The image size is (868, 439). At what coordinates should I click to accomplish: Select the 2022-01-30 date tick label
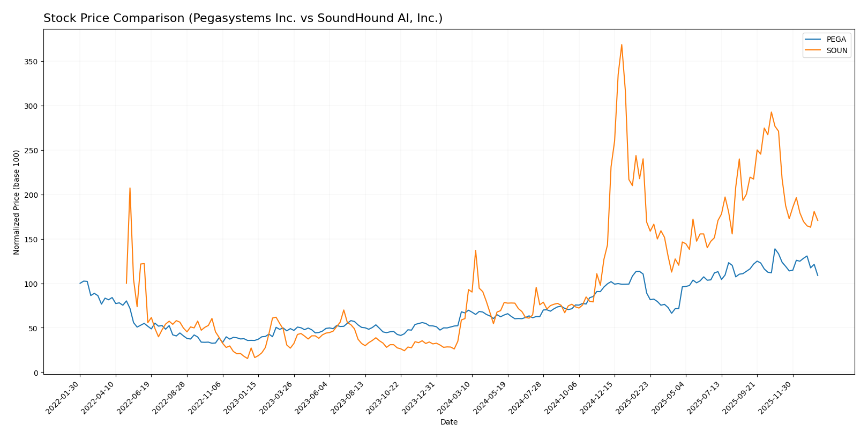click(x=63, y=398)
